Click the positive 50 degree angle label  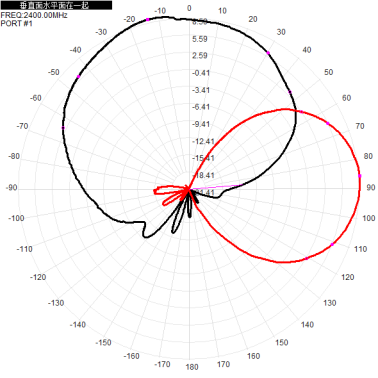point(329,72)
